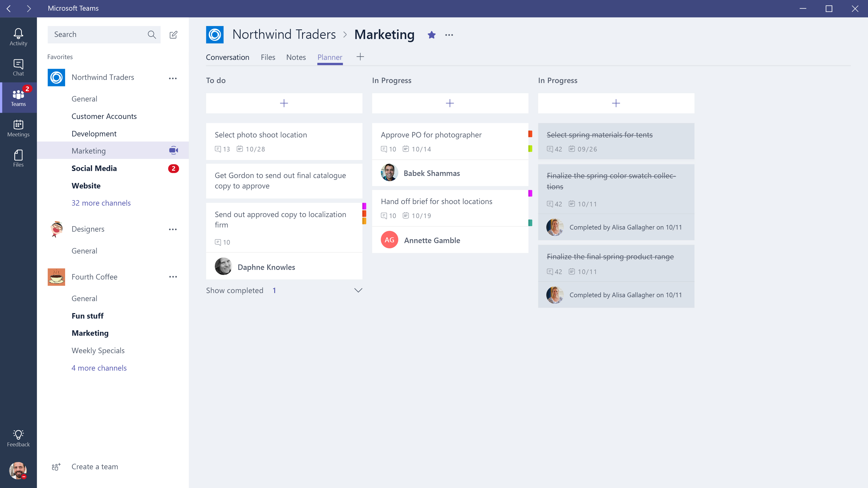Add a new tab with plus icon
The width and height of the screenshot is (868, 488).
360,57
